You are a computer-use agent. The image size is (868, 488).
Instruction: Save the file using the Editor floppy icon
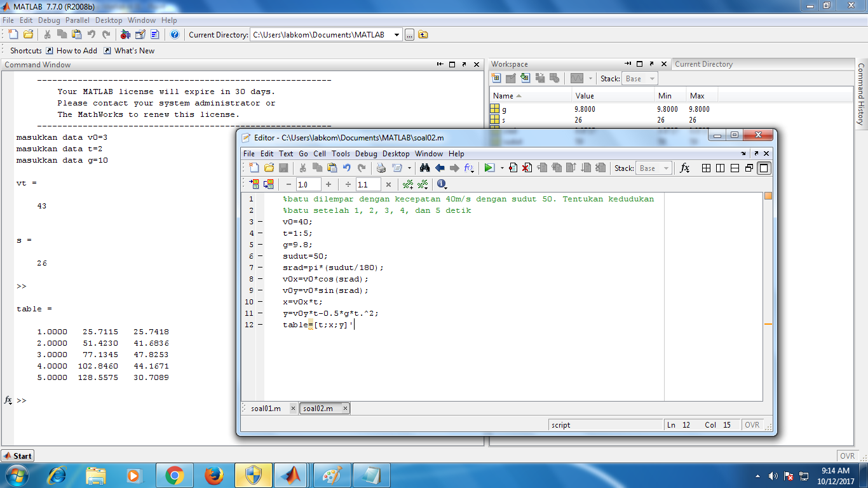coord(283,168)
